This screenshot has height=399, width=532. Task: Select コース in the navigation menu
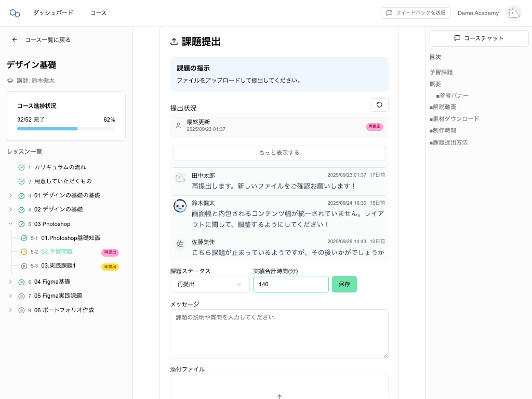pyautogui.click(x=98, y=13)
